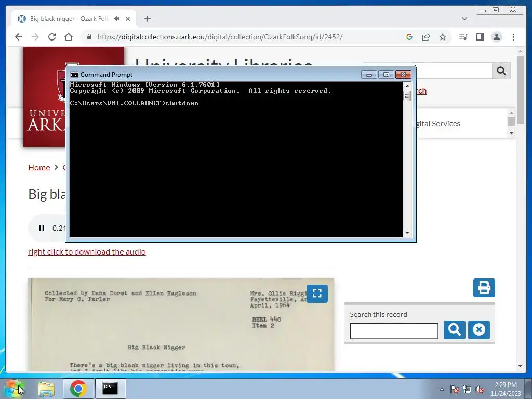Toggle Chrome side panel
Screen dimensions: 532x399
(x=480, y=37)
